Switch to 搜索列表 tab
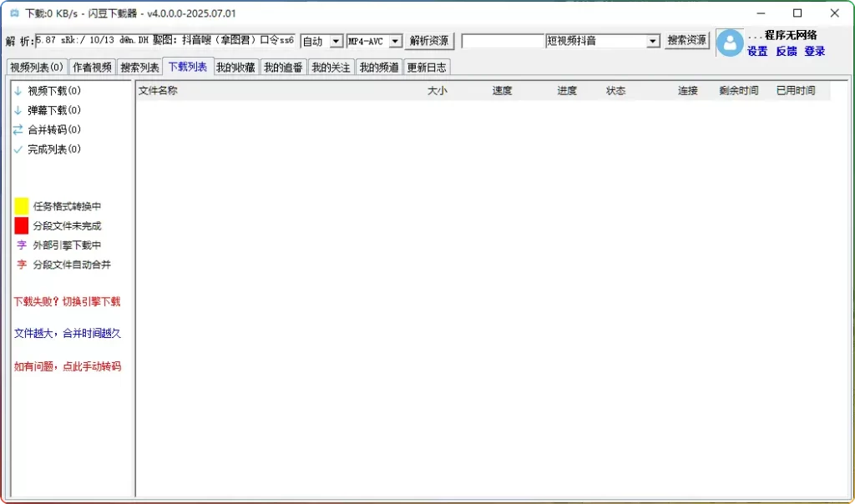Viewport: 855px width, 504px height. pos(139,68)
